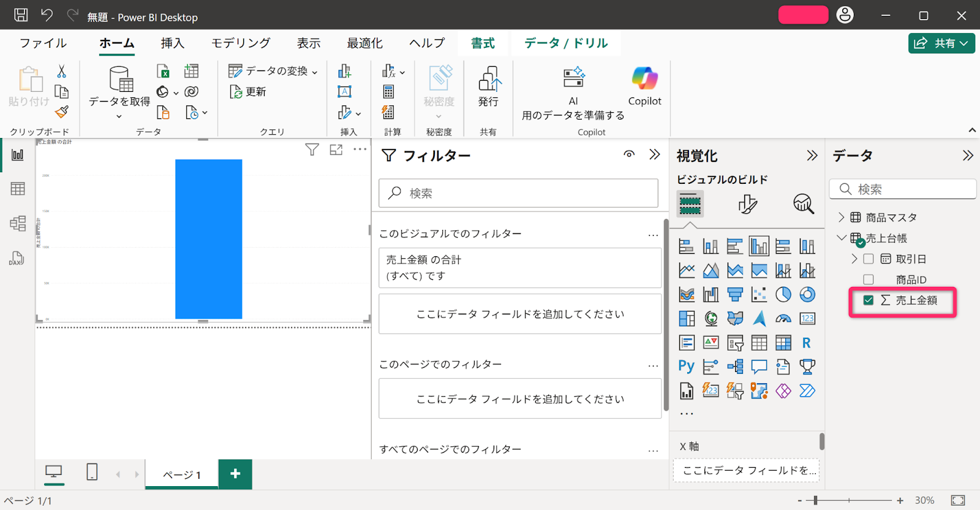Click the Format Painter brush icon
The image size is (980, 510).
pyautogui.click(x=61, y=112)
